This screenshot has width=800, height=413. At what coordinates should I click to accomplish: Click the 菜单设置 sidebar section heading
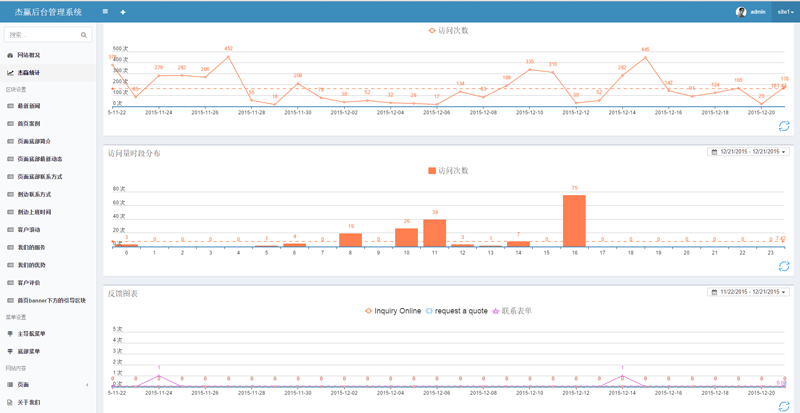pyautogui.click(x=16, y=317)
